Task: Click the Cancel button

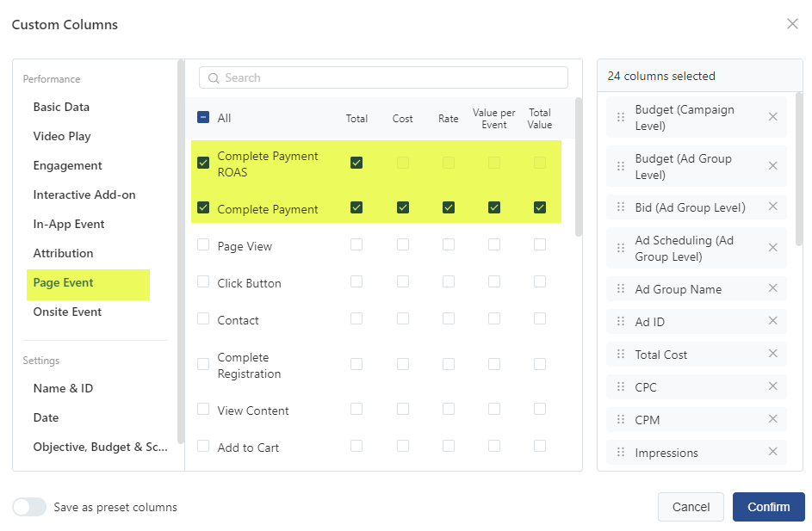Action: (691, 507)
